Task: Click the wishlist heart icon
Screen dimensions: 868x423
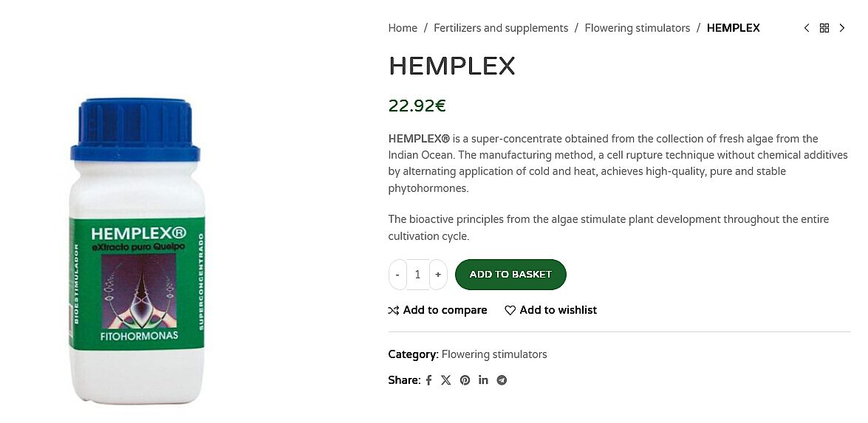Action: pyautogui.click(x=510, y=310)
